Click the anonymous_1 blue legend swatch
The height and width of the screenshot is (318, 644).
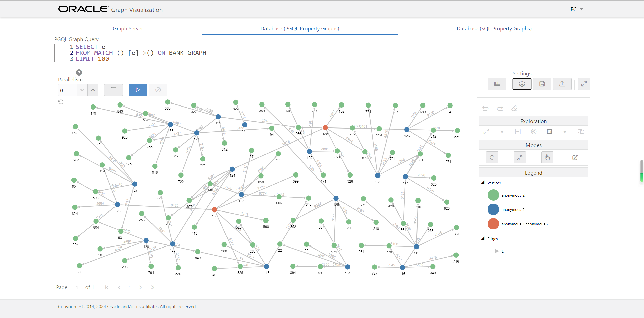(493, 209)
